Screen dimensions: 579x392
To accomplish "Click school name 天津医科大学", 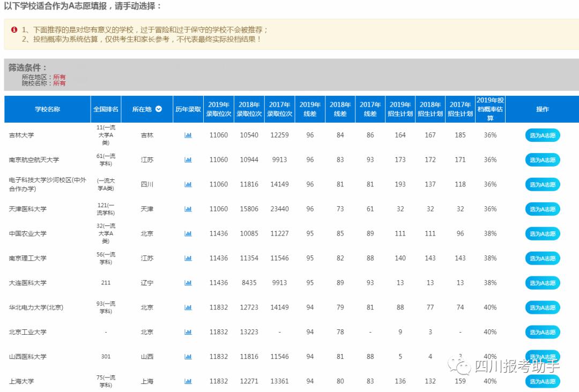I will [28, 209].
